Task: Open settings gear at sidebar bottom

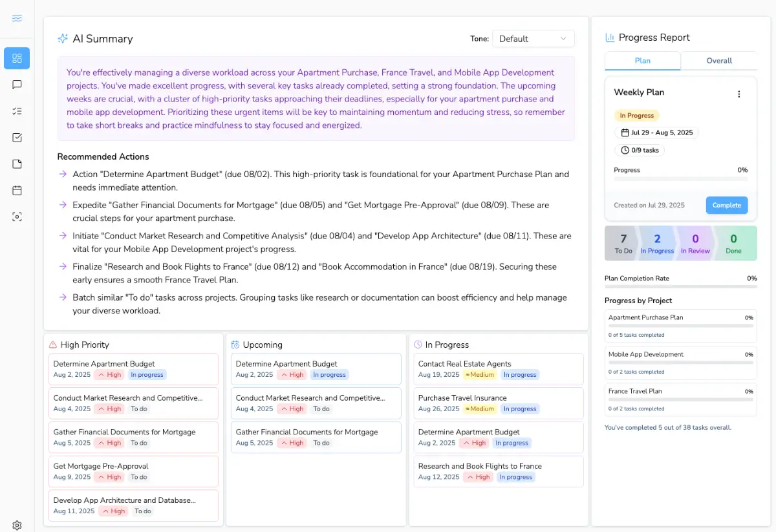Action: coord(17,526)
